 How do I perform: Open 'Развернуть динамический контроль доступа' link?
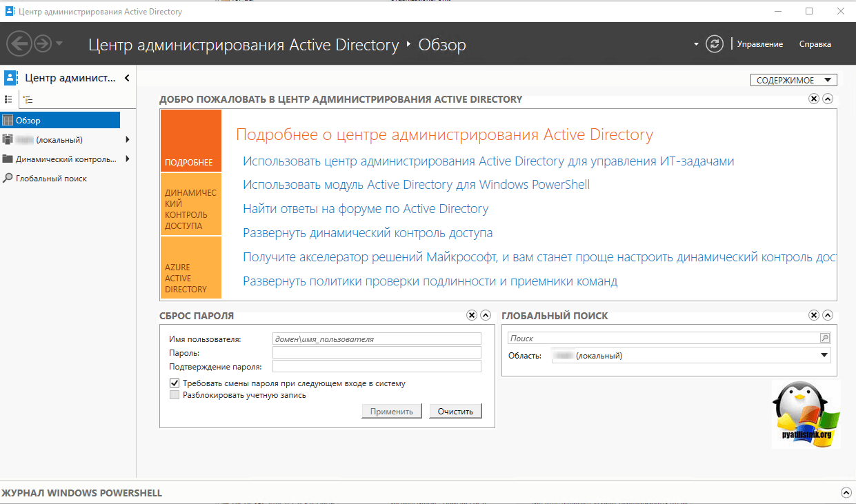(x=368, y=233)
